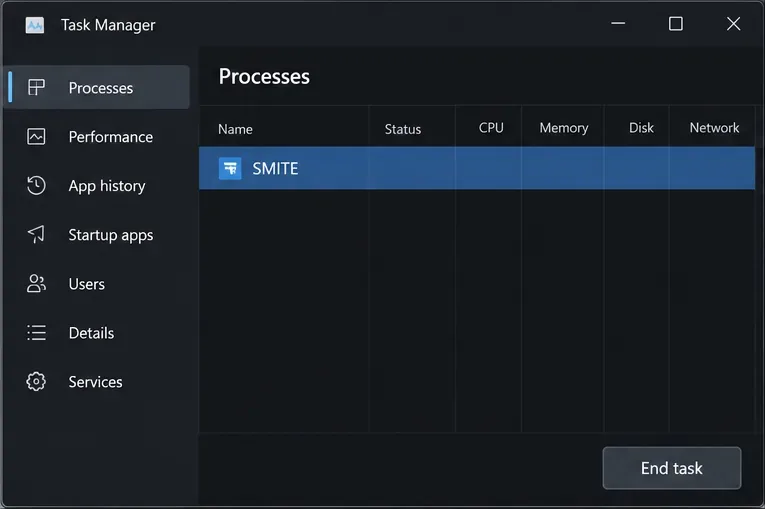
Task: Open the App history page
Action: tap(97, 185)
